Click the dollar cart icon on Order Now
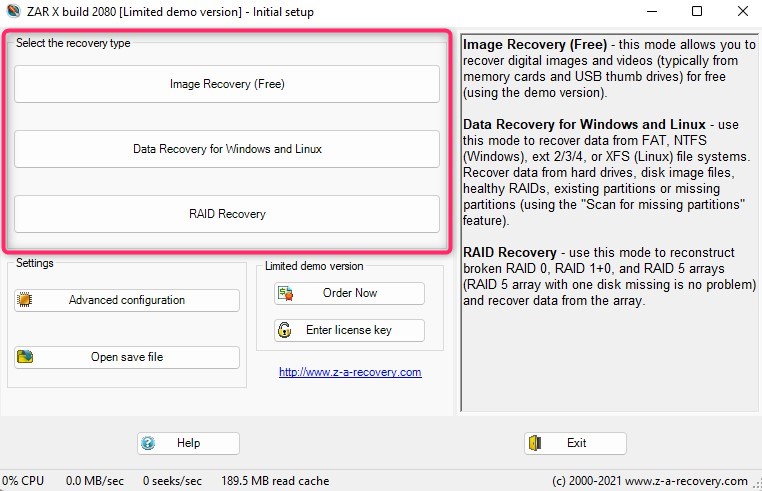 point(285,293)
